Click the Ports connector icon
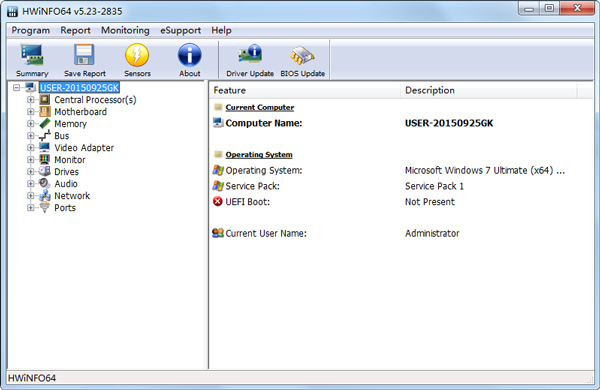This screenshot has height=390, width=600. (45, 207)
